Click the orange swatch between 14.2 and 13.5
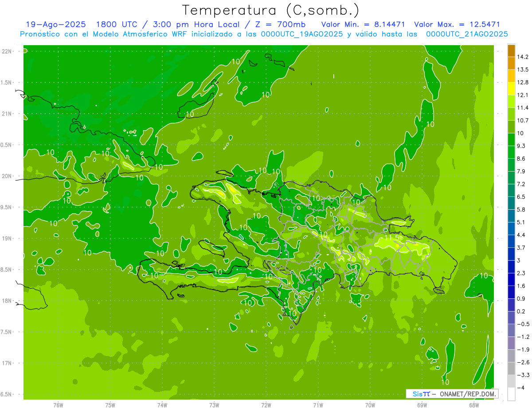Viewport: 532px width, 411px height. pos(511,63)
